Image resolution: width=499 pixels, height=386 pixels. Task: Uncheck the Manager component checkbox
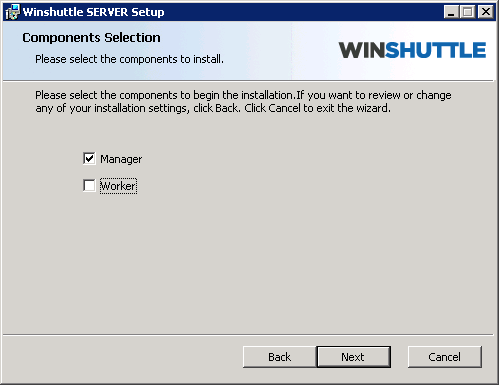pos(89,159)
